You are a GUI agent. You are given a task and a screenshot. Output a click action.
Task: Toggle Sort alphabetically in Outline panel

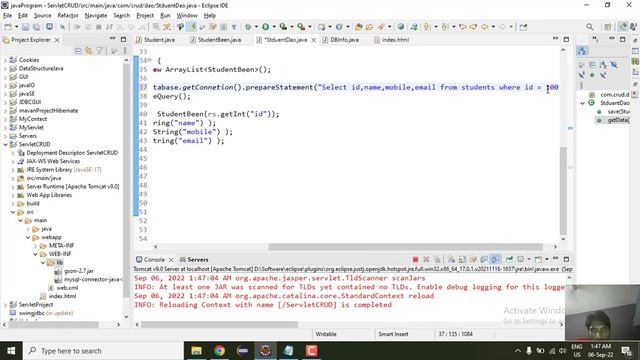point(603,65)
